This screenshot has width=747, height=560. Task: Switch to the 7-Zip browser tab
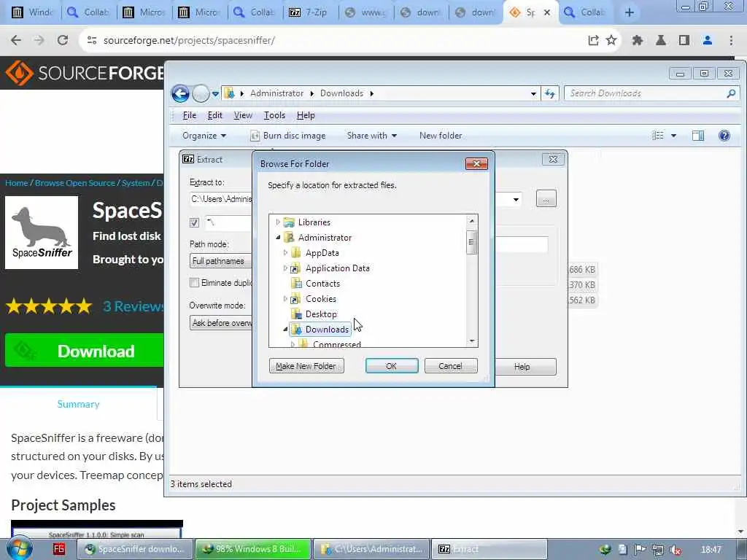310,12
